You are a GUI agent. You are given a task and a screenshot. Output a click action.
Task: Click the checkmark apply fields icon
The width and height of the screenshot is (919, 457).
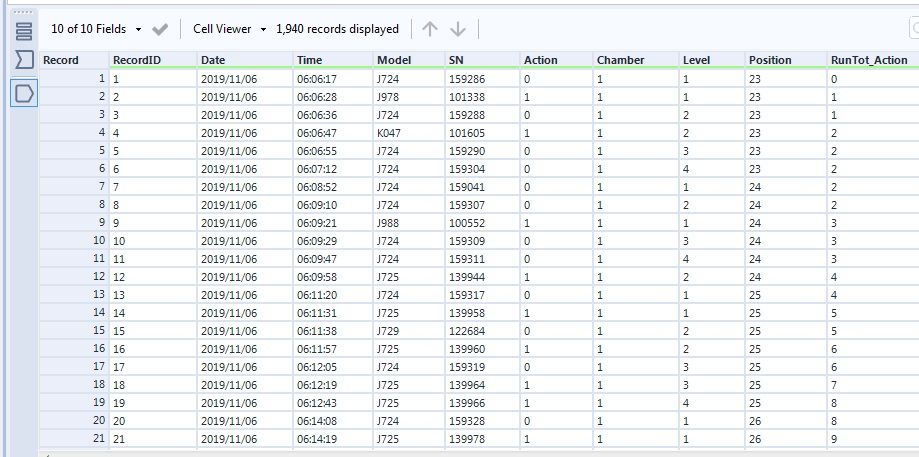click(159, 29)
